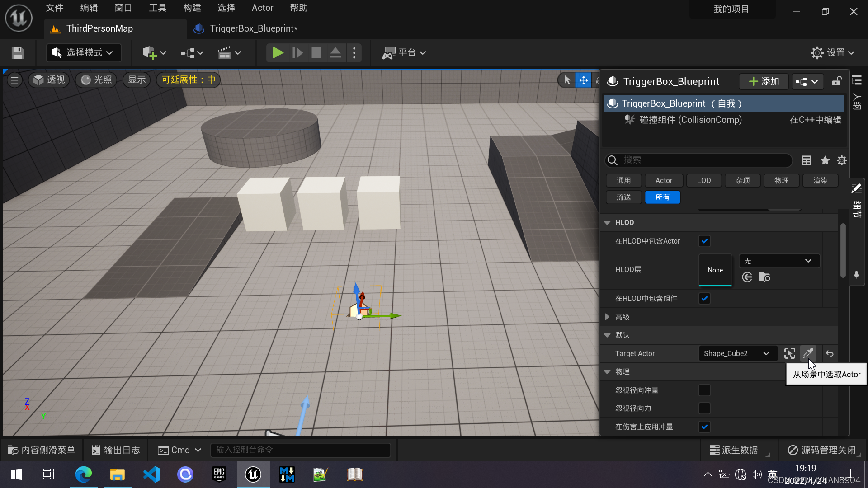Click the green Play button
Image resolution: width=868 pixels, height=488 pixels.
pyautogui.click(x=278, y=53)
